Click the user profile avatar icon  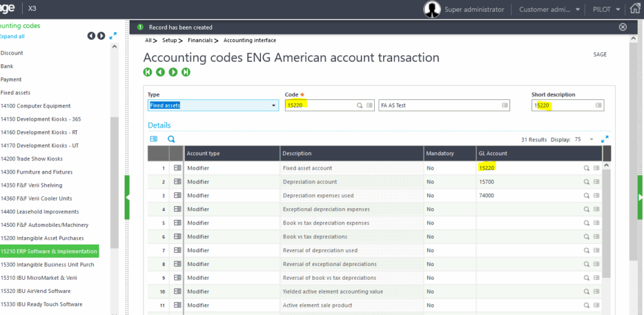pos(432,9)
